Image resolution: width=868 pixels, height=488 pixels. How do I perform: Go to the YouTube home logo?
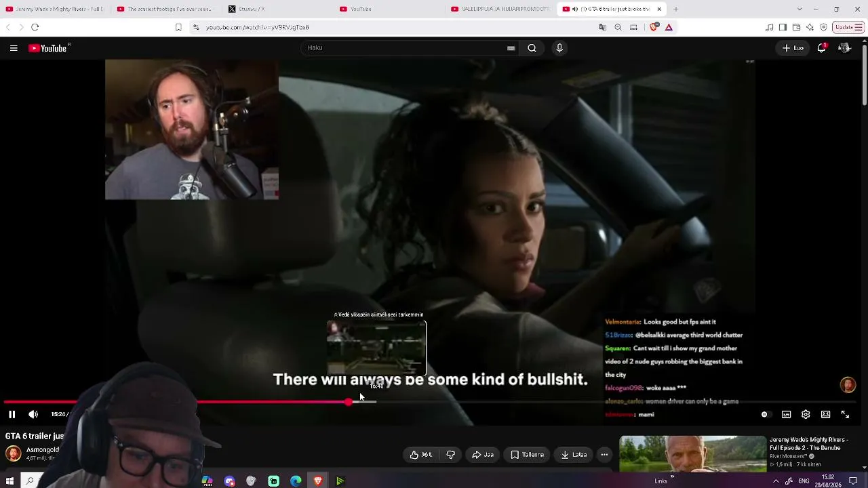pos(47,48)
